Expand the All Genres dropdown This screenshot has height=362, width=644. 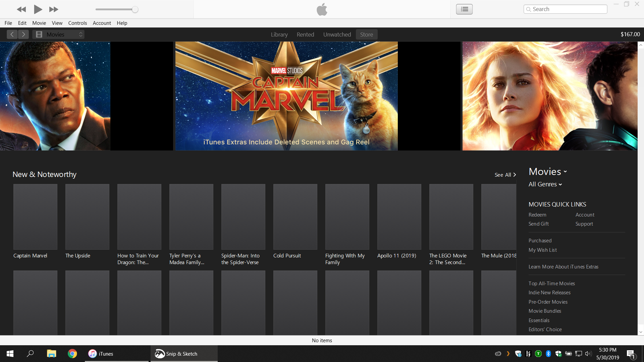click(545, 184)
